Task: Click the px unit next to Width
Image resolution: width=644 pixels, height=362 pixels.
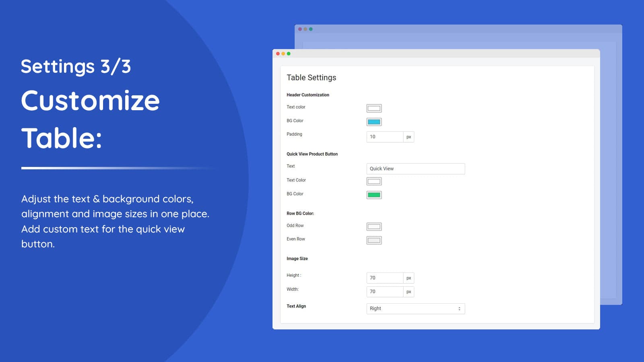Action: [x=409, y=292]
